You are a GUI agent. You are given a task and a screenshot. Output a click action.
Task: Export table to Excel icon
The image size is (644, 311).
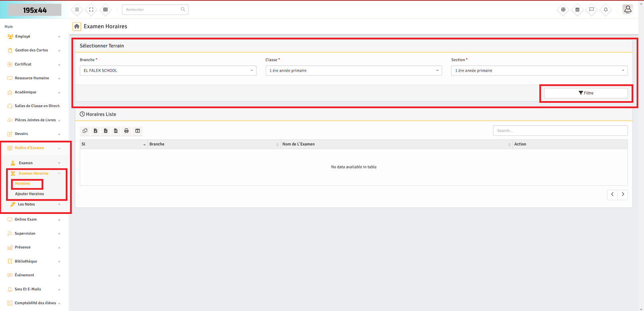95,131
